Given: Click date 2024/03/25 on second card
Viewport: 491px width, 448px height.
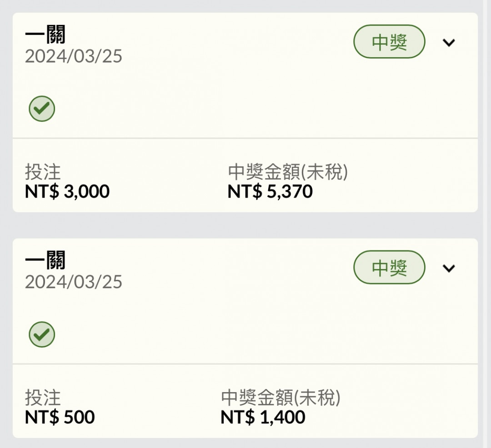Looking at the screenshot, I should 74,282.
